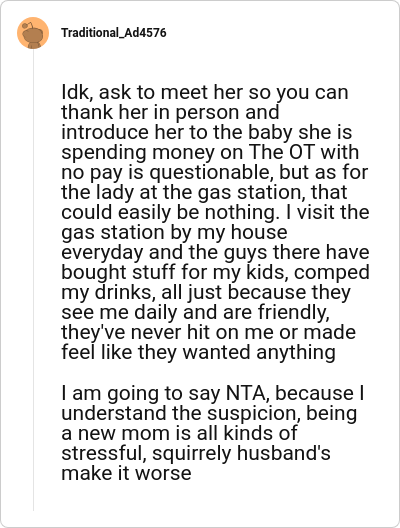Collapse the comment using the vertical thread line
This screenshot has height=528, width=400.
point(33,279)
